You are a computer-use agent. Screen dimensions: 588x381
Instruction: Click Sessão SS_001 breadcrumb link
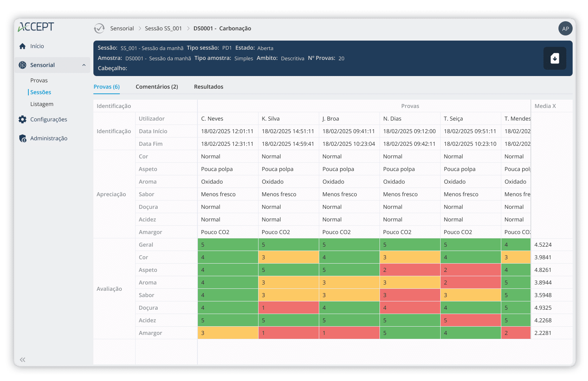pos(163,28)
